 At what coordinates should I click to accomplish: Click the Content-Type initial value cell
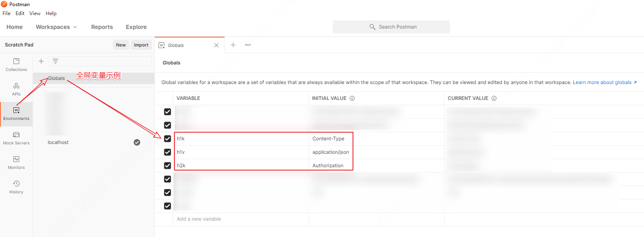(x=377, y=139)
